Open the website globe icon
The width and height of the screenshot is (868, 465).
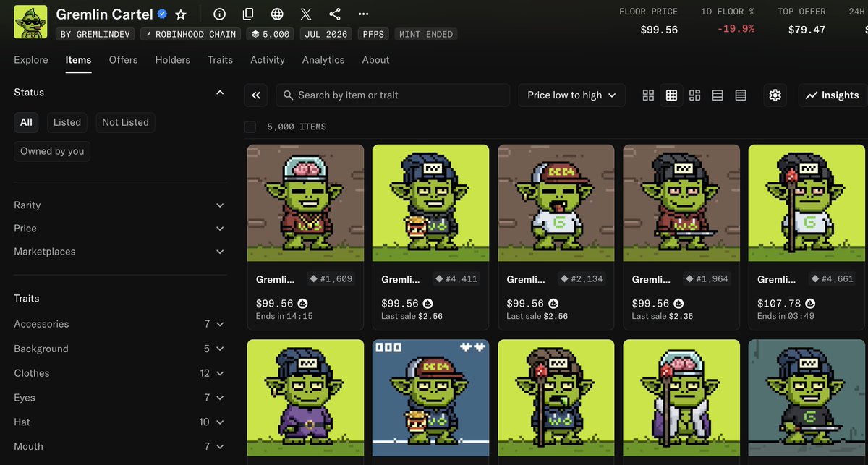(277, 14)
